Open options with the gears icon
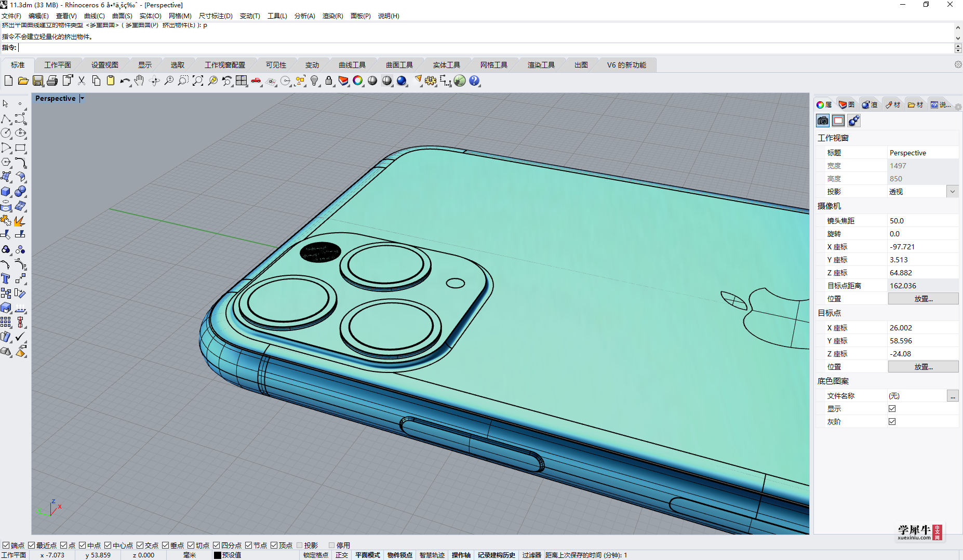963x560 pixels. click(x=431, y=81)
